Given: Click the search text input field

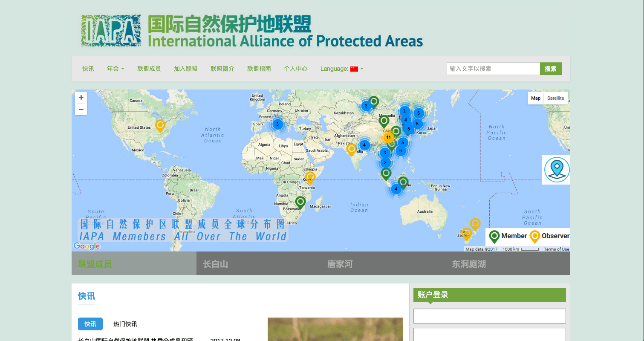Looking at the screenshot, I should [x=493, y=69].
